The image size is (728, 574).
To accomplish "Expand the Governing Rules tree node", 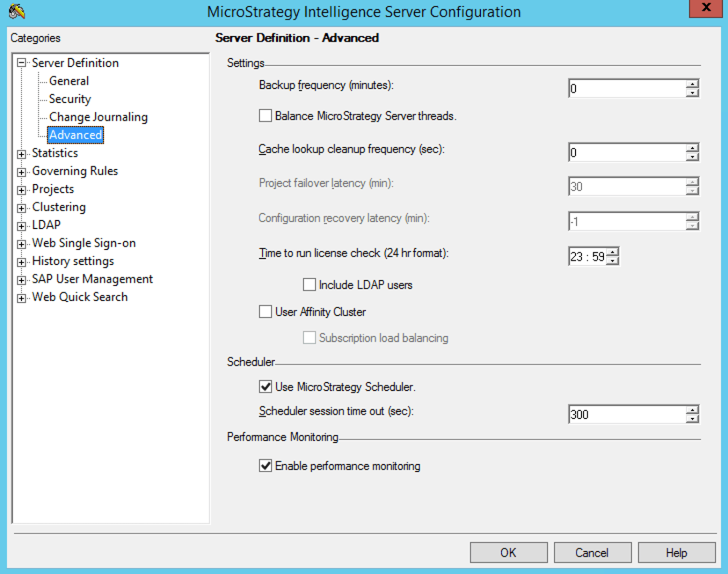I will click(x=21, y=172).
